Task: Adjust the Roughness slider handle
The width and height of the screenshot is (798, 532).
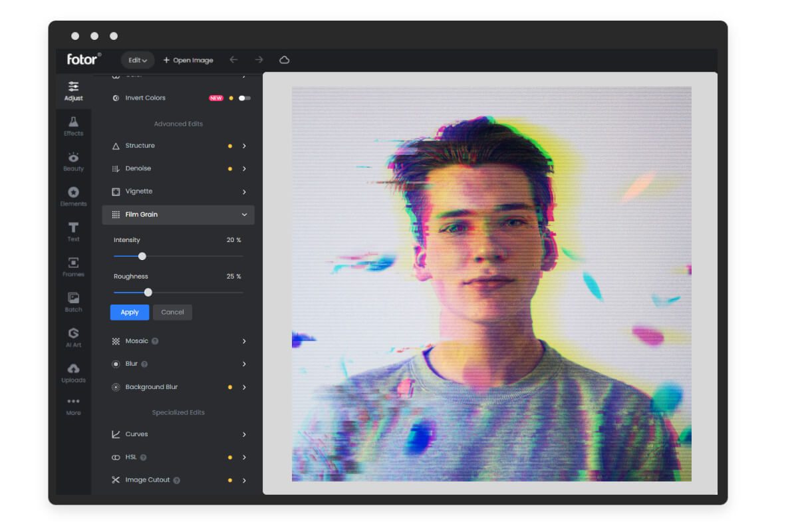Action: pos(148,292)
